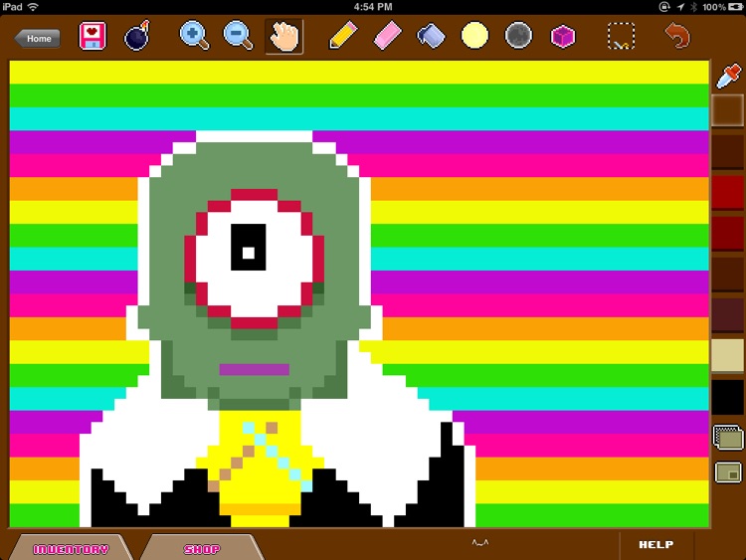Open the Help button

pos(656,545)
